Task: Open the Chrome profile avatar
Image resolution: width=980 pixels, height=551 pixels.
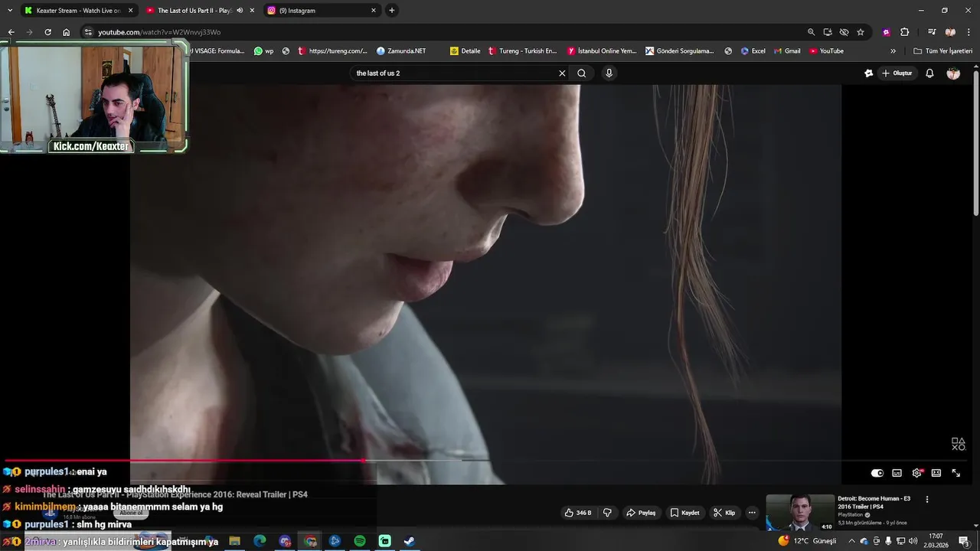Action: (950, 32)
